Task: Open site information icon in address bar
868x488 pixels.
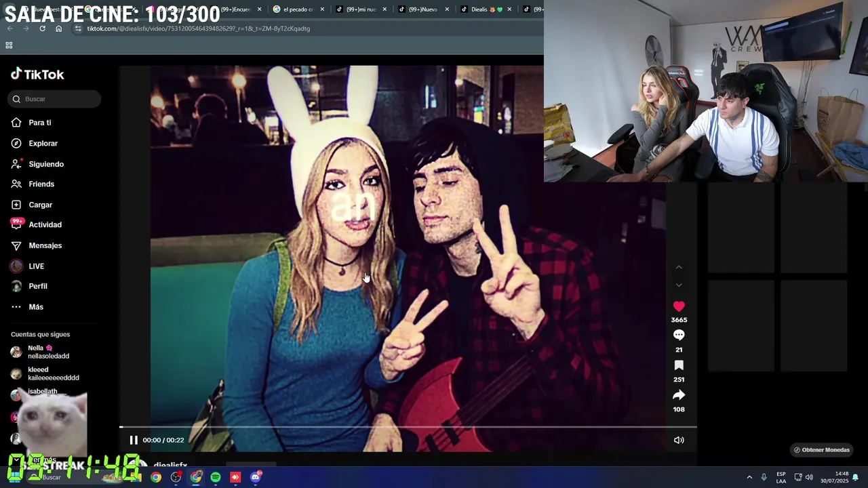Action: point(78,28)
